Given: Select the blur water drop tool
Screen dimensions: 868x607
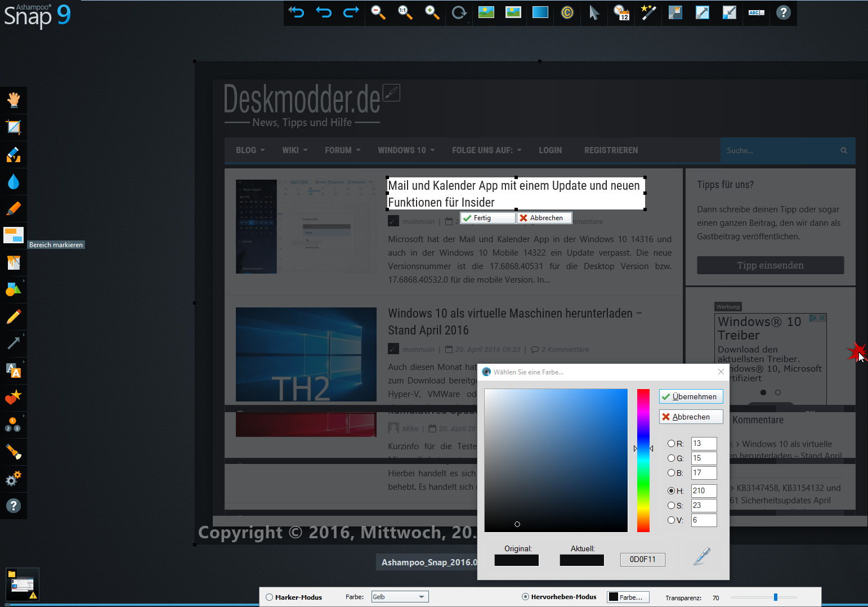Looking at the screenshot, I should click(14, 181).
